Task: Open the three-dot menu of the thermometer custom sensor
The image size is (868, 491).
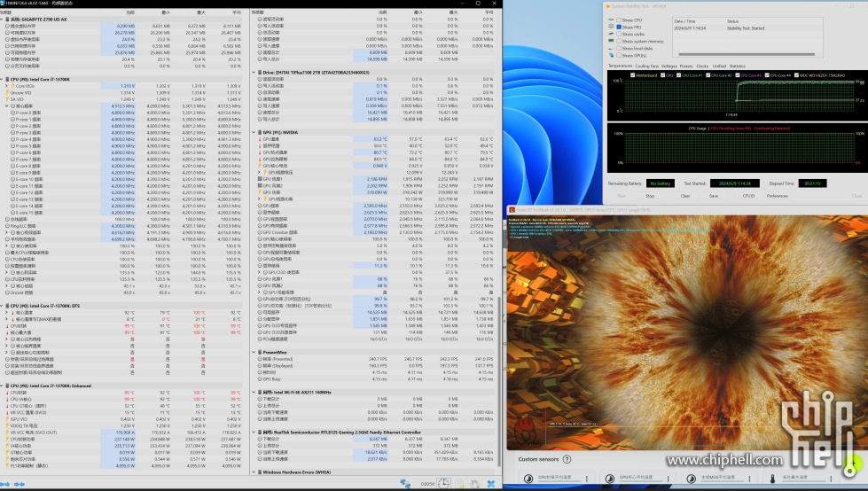Action: click(831, 479)
